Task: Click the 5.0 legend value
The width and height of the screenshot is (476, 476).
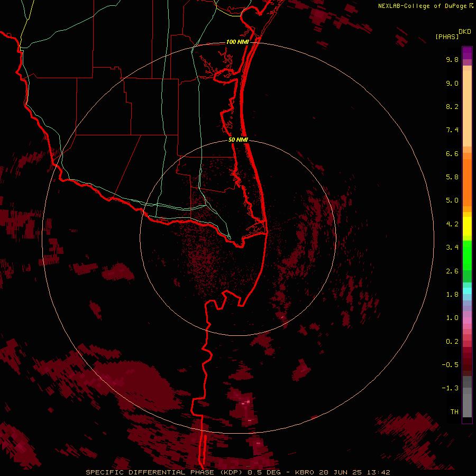Action: click(452, 200)
